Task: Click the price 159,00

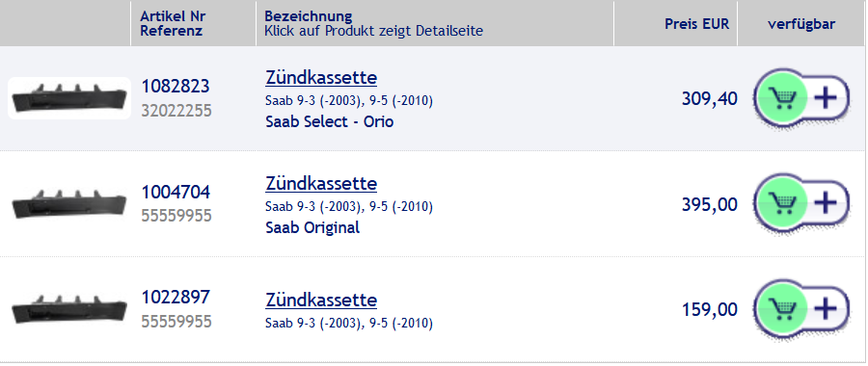Action: tap(709, 309)
